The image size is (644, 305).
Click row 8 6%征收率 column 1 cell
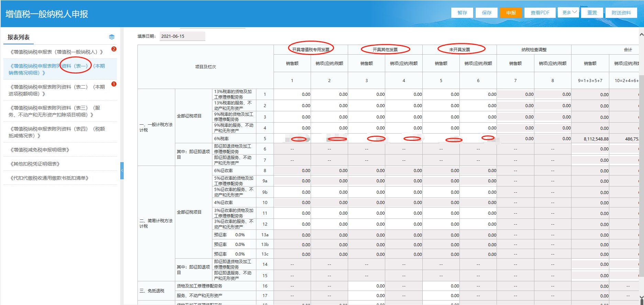[x=292, y=171]
